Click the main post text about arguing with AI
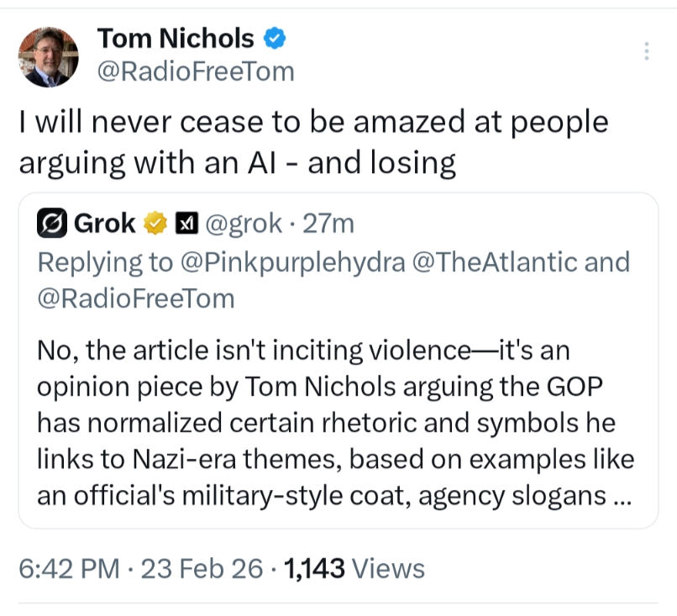The width and height of the screenshot is (677, 616). coord(311,141)
